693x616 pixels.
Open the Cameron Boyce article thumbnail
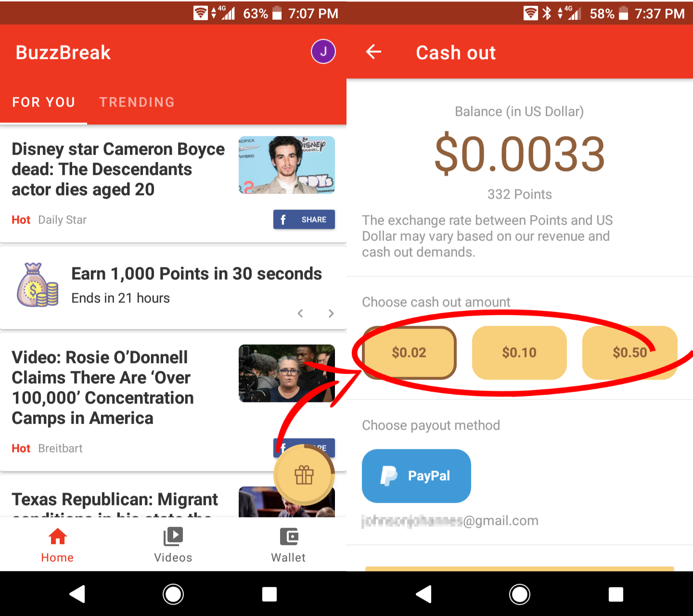click(x=287, y=165)
